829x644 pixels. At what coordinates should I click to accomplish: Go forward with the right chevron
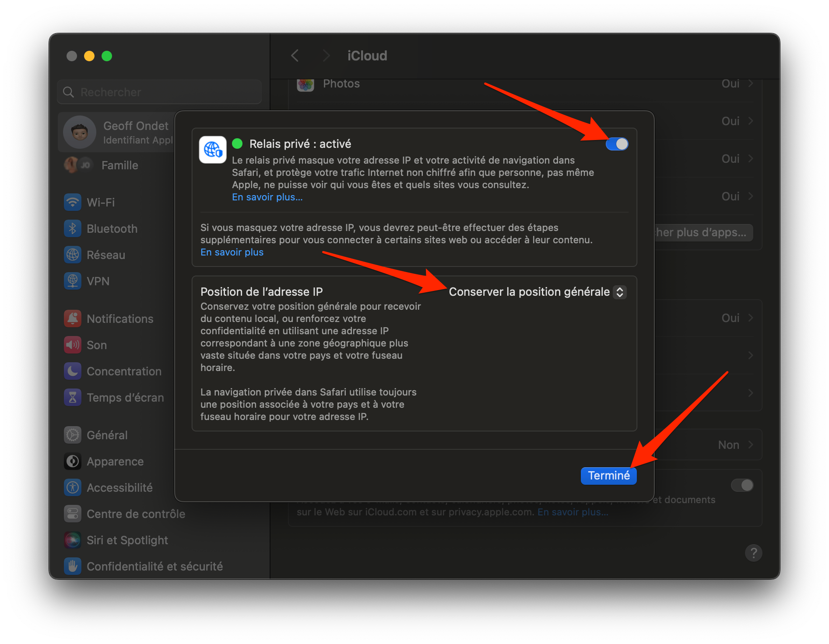click(x=326, y=56)
